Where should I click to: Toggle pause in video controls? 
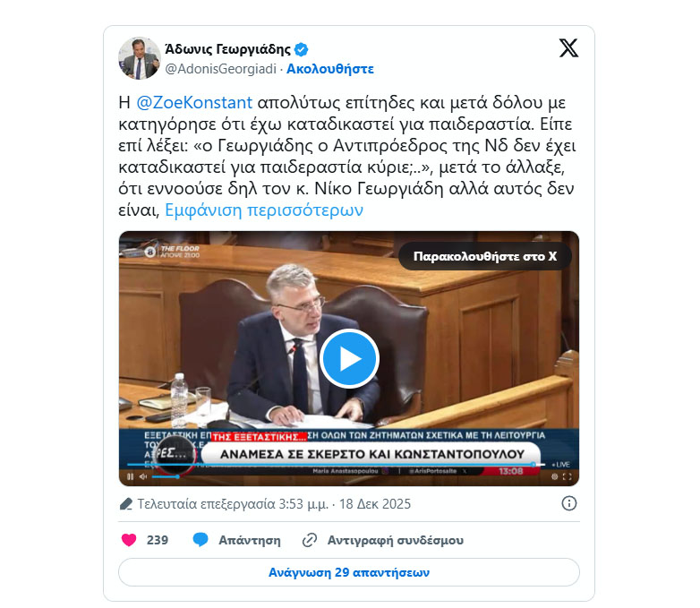[x=130, y=476]
